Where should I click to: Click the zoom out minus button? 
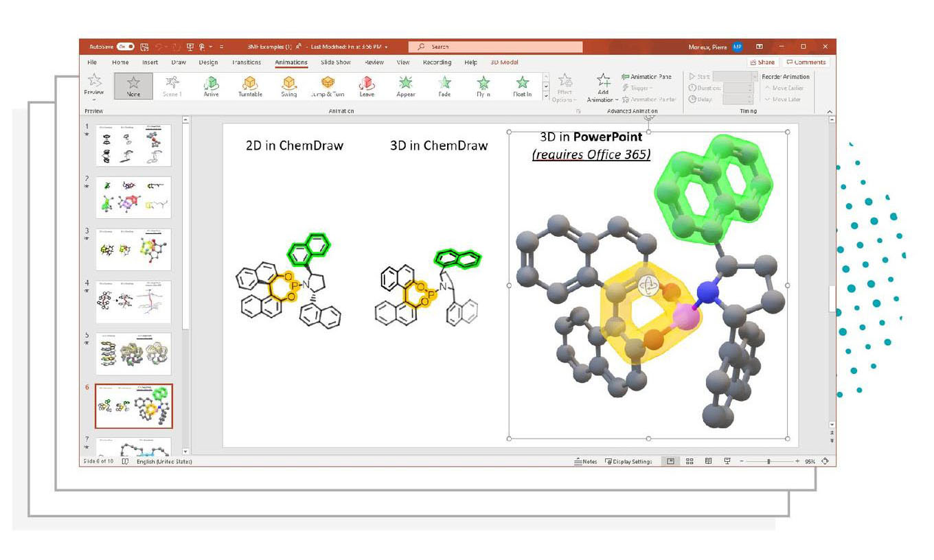(742, 462)
